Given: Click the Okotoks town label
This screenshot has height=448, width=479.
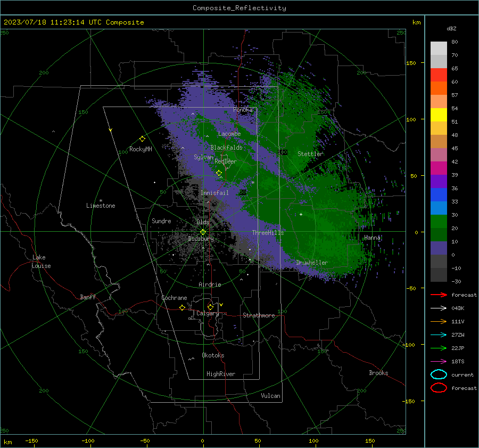Looking at the screenshot, I should point(213,355).
